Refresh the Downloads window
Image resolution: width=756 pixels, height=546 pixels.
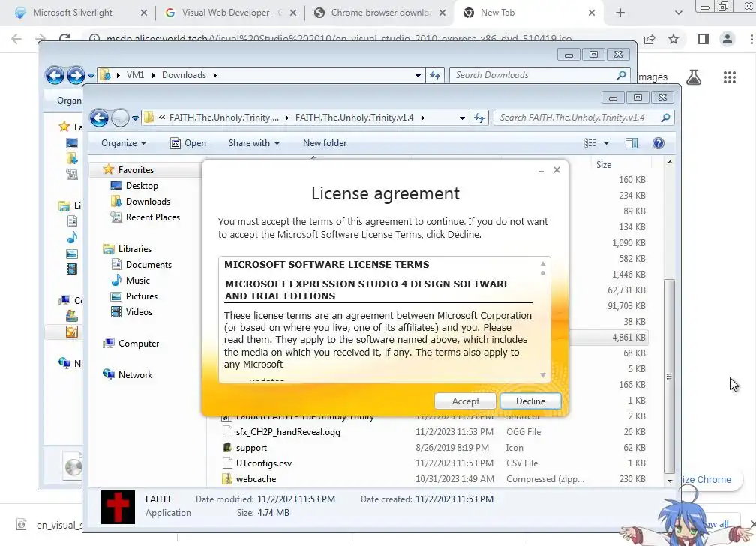(435, 75)
